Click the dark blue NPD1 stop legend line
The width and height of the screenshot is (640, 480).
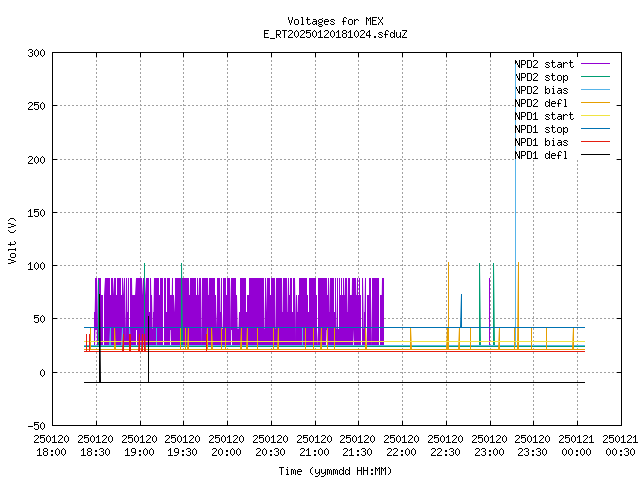[x=595, y=129]
